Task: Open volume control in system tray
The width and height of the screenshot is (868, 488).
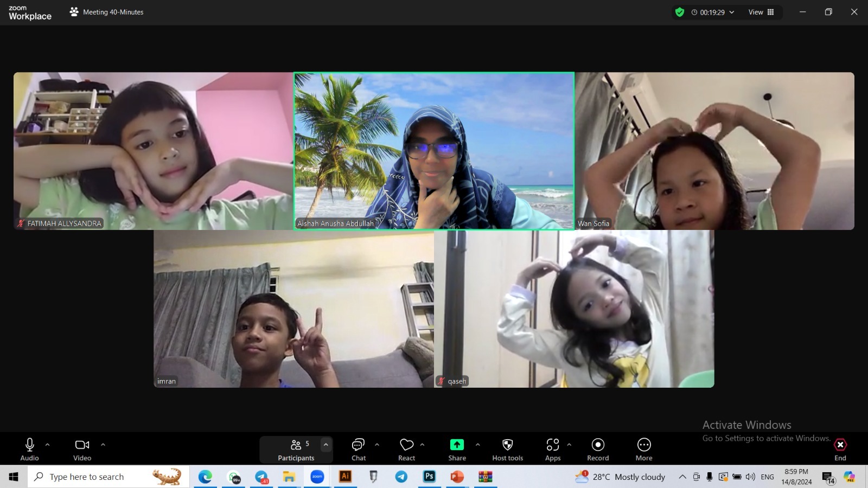Action: tap(750, 477)
